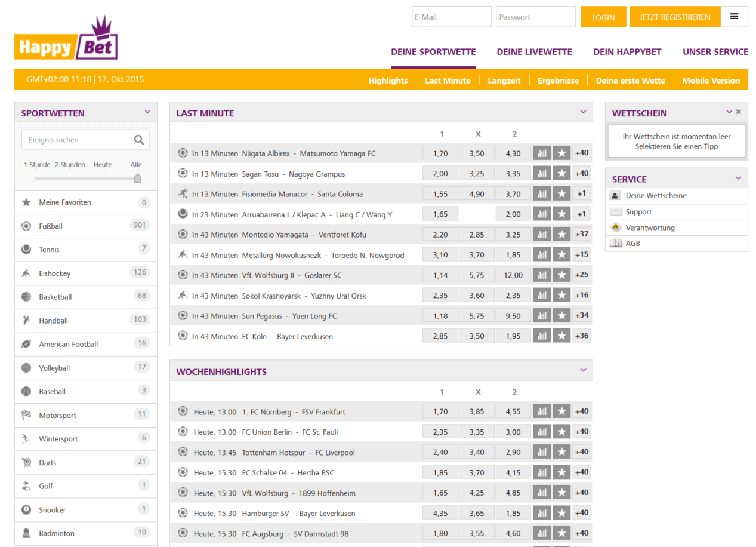
Task: Set time filter to Heute
Action: click(x=103, y=165)
